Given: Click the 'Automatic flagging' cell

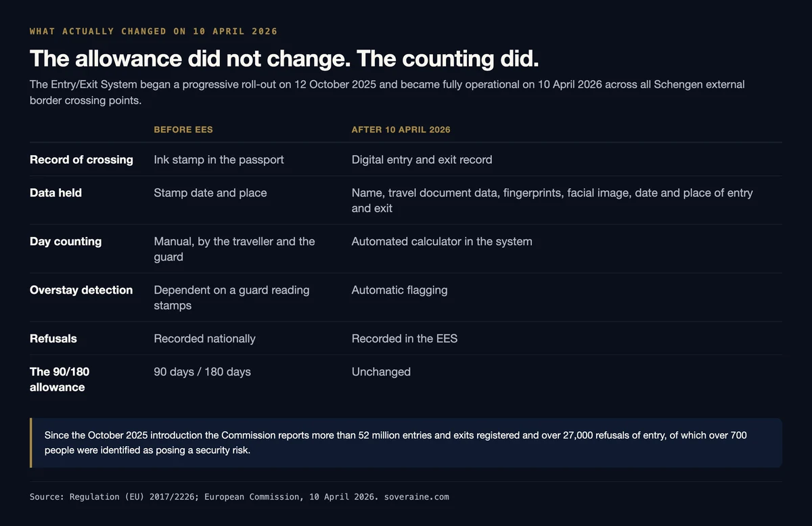Looking at the screenshot, I should (399, 290).
